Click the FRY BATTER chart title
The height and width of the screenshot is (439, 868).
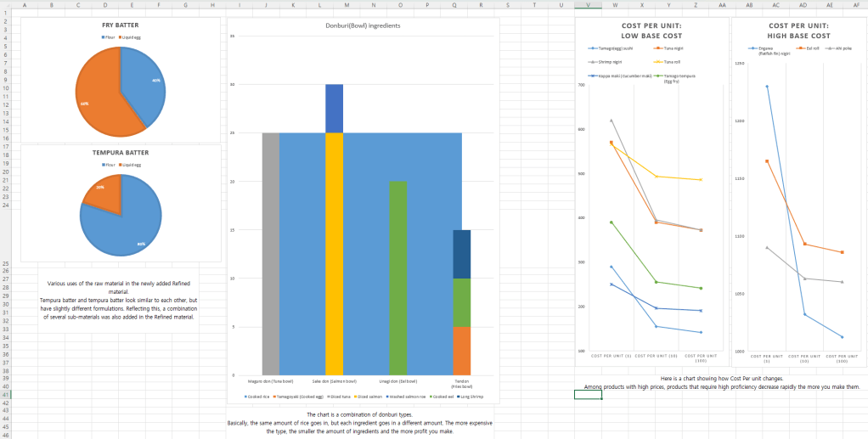[120, 25]
